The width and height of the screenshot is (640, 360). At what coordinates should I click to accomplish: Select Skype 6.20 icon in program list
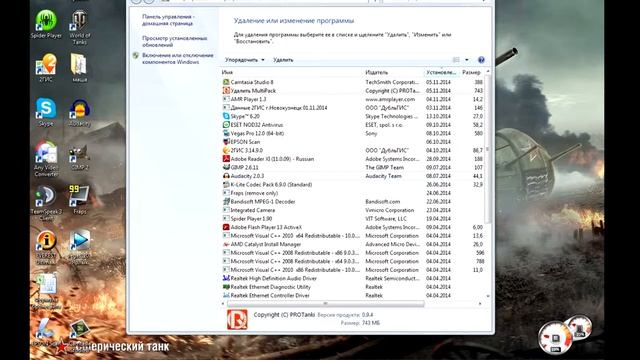pos(226,116)
